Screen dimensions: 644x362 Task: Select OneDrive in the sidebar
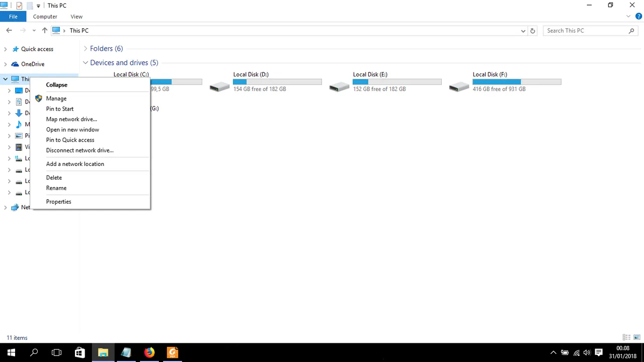point(33,64)
